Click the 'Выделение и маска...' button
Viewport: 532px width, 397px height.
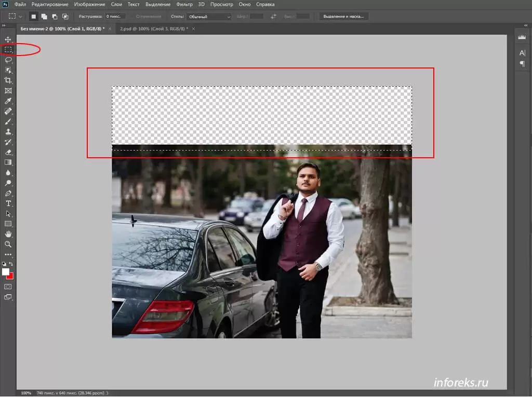(x=343, y=17)
